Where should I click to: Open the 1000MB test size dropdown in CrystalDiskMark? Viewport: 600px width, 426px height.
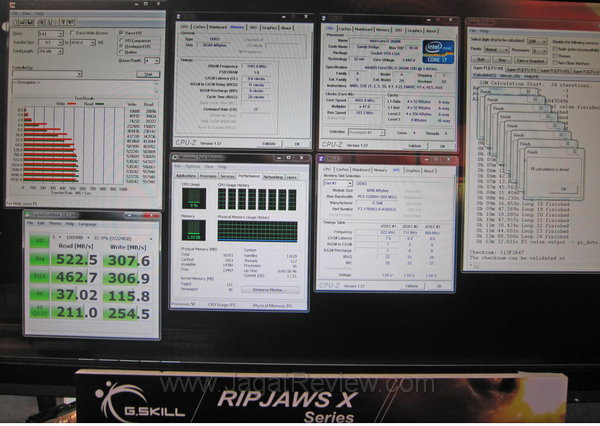76,238
